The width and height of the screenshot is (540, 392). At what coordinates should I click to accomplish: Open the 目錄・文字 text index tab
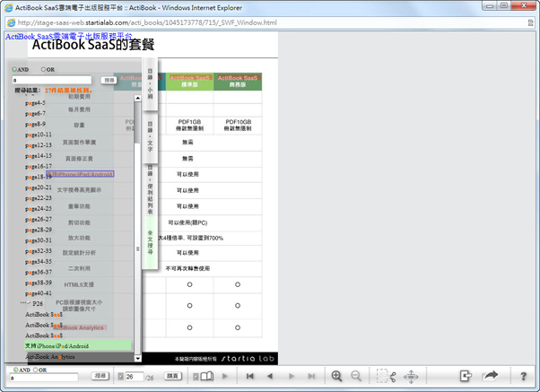pos(150,136)
